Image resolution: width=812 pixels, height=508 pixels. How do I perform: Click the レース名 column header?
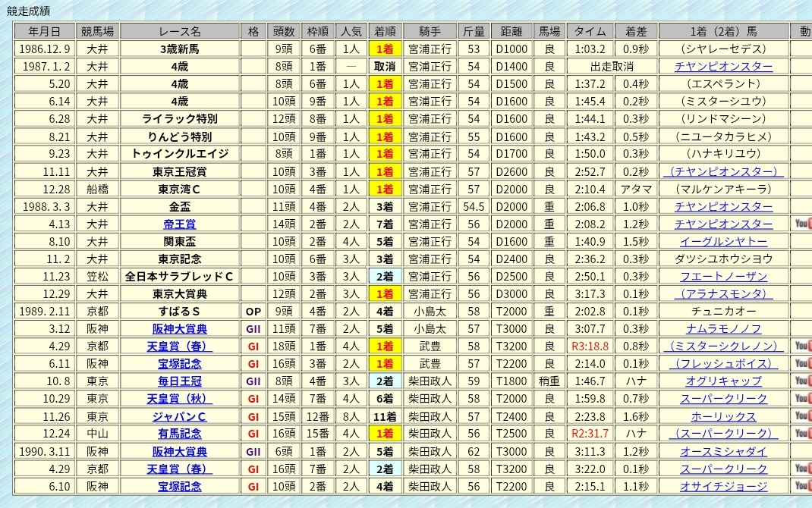pos(180,31)
